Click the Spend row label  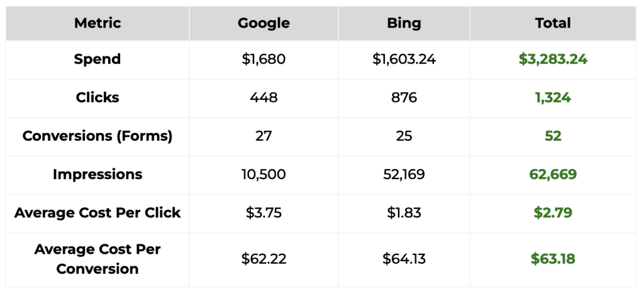pyautogui.click(x=97, y=59)
